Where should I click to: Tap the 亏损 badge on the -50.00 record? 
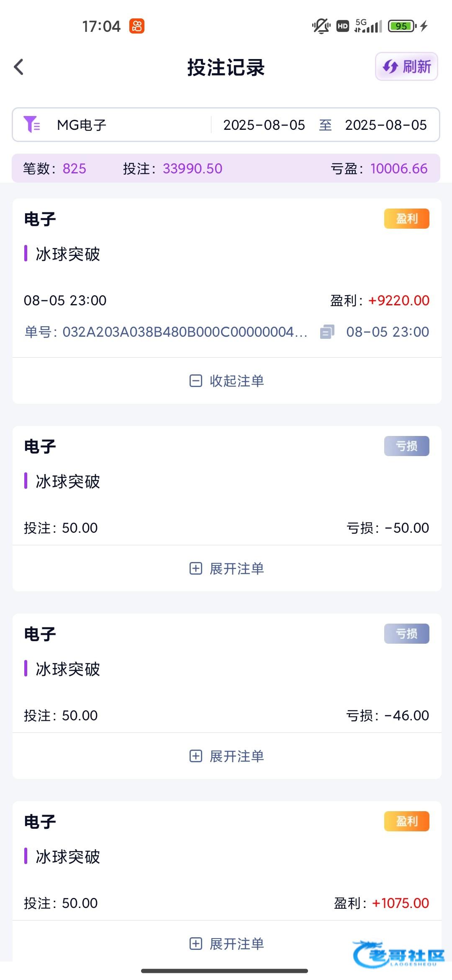click(x=406, y=446)
